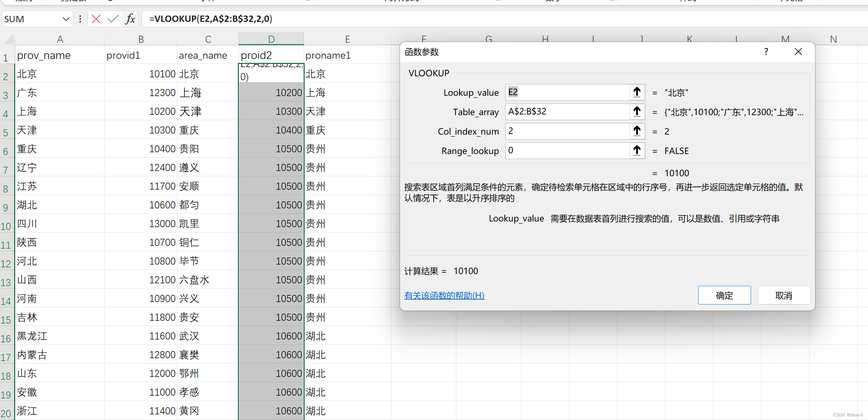Click the range selector arrow beside Table_array
868x420 pixels.
[637, 112]
